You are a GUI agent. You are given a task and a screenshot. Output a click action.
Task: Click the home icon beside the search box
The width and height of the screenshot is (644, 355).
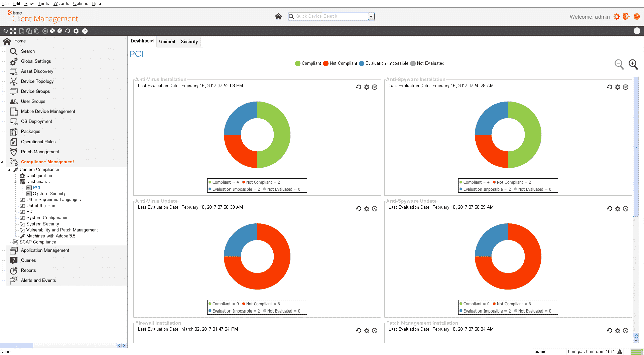pyautogui.click(x=278, y=16)
